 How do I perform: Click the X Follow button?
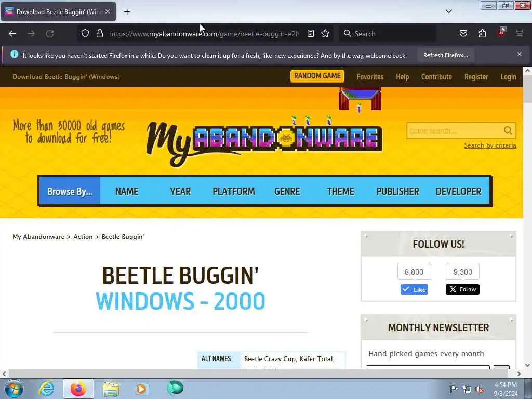point(462,289)
